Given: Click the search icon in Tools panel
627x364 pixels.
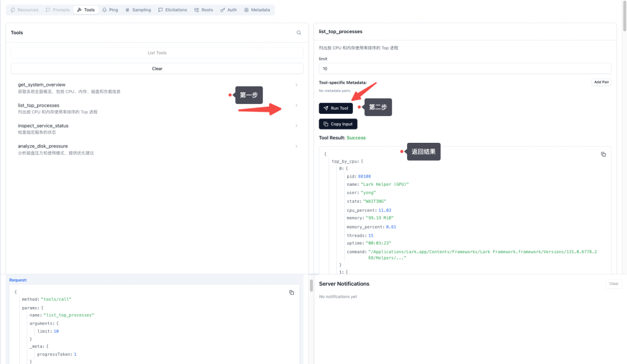Looking at the screenshot, I should 299,33.
